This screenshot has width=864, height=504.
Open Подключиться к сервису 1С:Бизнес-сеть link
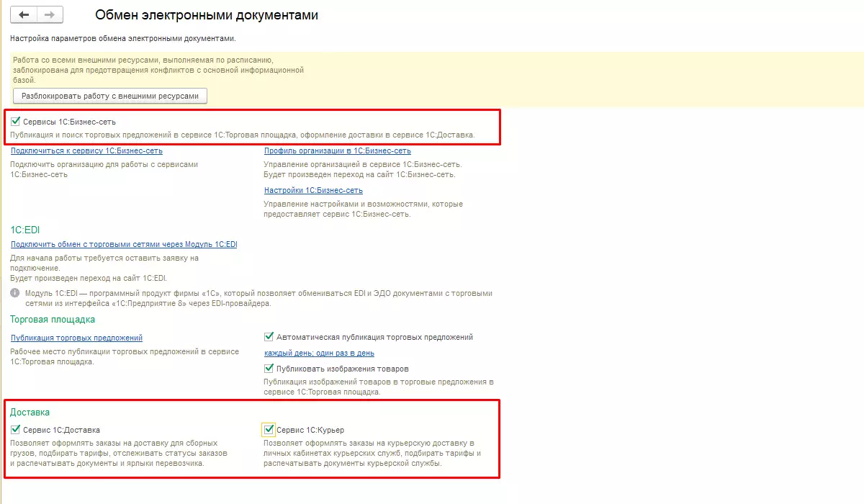tap(86, 150)
